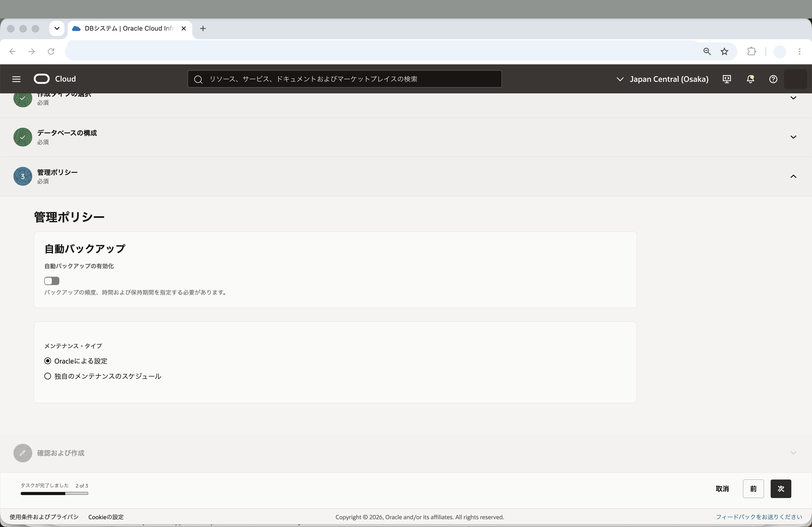Click the green check icon for データベースの構成
Screen dimensions: 812x527
pyautogui.click(x=23, y=137)
